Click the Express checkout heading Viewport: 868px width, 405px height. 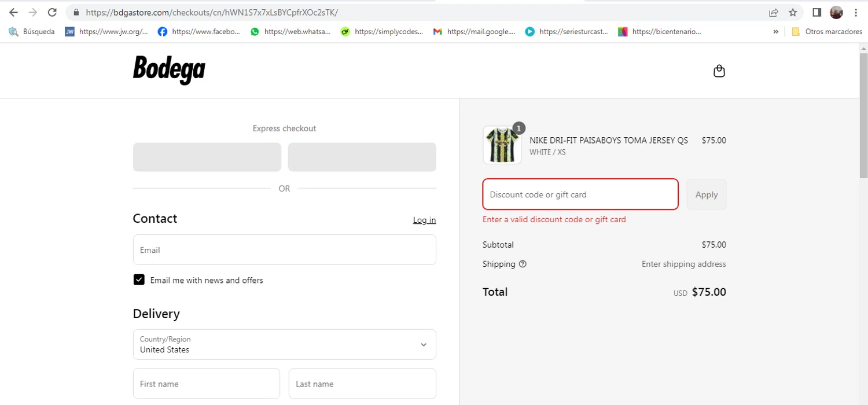pyautogui.click(x=285, y=128)
